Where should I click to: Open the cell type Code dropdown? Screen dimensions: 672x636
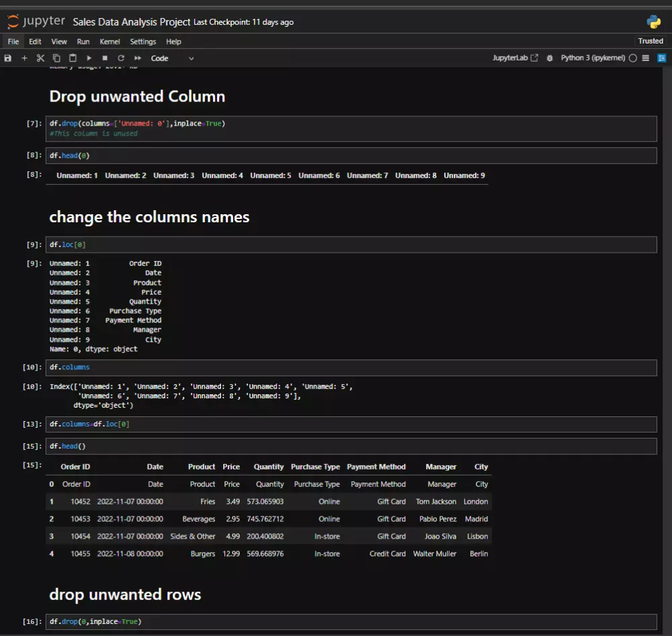click(x=172, y=58)
